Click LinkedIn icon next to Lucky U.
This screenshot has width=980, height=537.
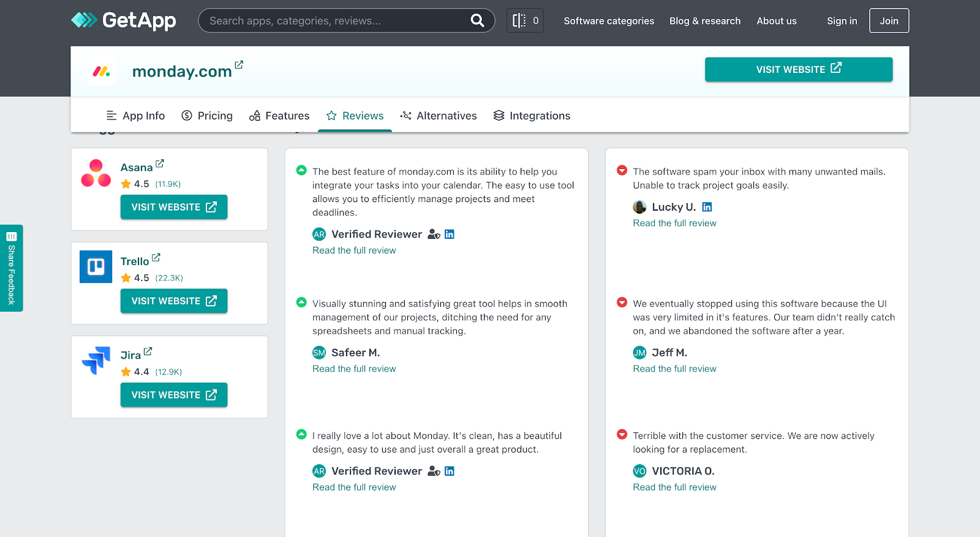(x=707, y=207)
